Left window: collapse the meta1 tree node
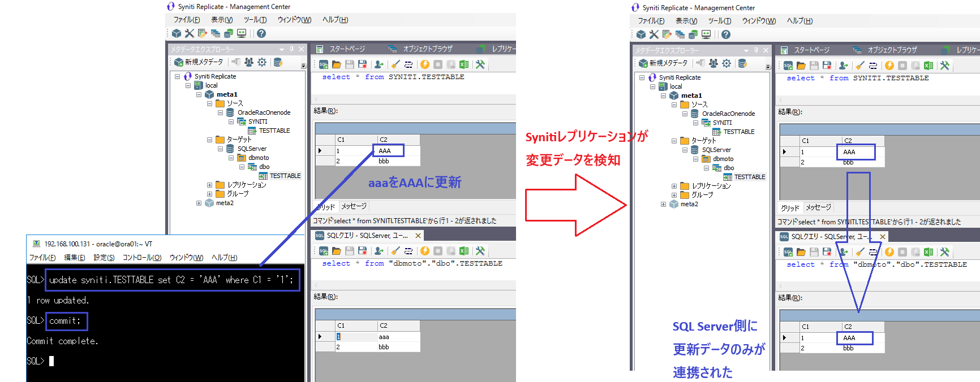Viewport: 980px width, 382px height. 199,94
